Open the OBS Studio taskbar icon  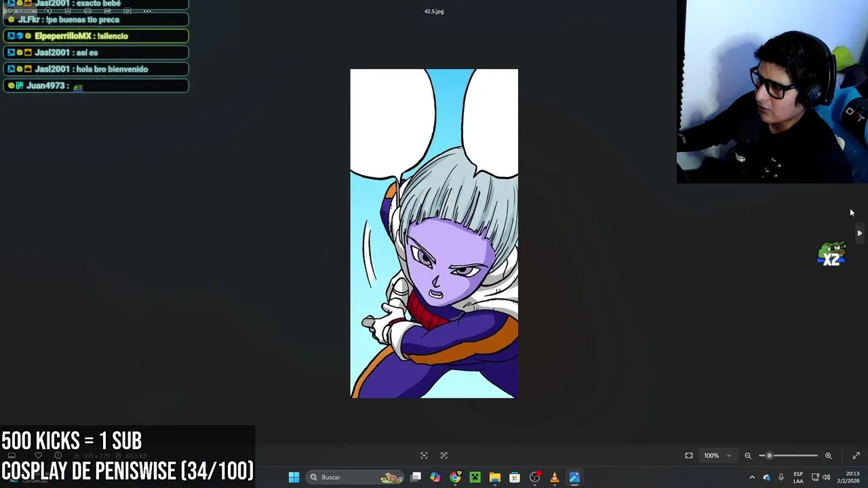535,477
